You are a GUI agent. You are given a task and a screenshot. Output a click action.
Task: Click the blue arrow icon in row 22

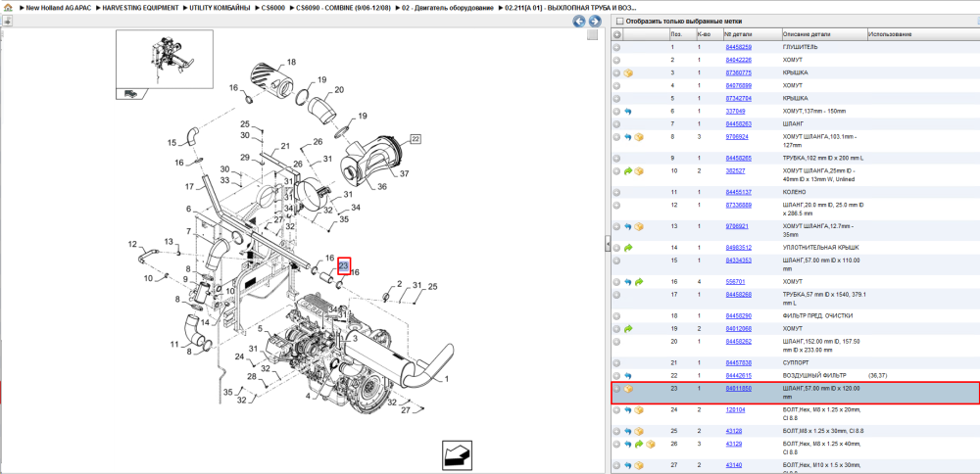coord(629,376)
